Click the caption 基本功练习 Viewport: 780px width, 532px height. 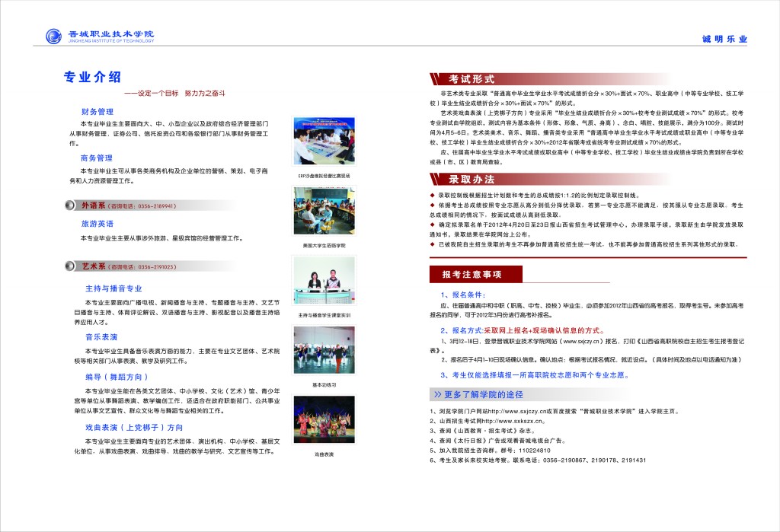tap(324, 385)
